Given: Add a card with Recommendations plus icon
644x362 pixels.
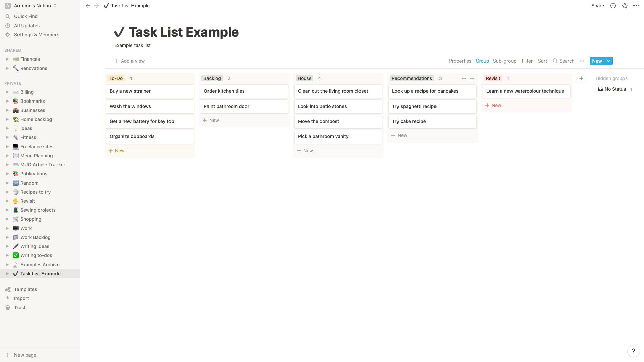Looking at the screenshot, I should pyautogui.click(x=472, y=78).
